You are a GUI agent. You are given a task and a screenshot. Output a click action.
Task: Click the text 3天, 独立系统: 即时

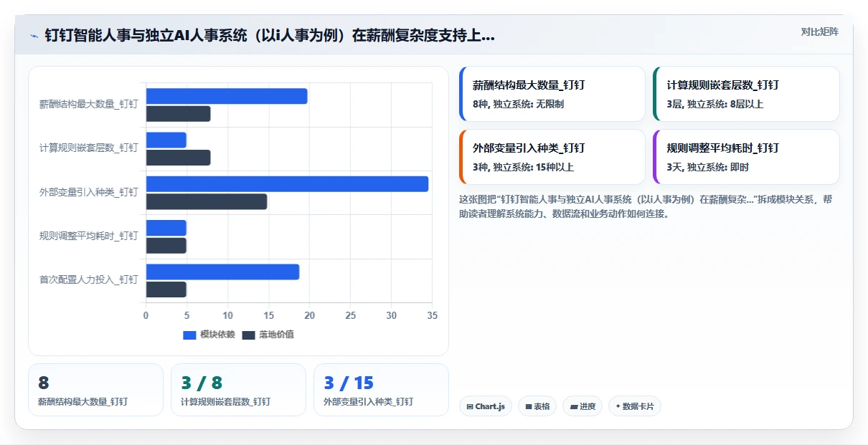click(707, 167)
